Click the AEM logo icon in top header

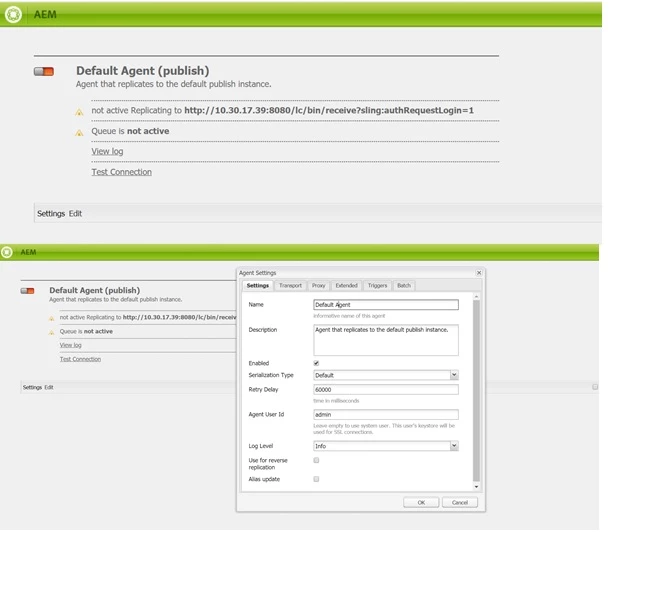(x=13, y=14)
